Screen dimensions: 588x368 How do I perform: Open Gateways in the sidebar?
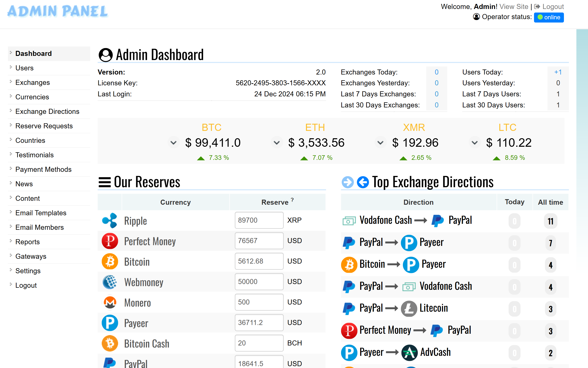pos(49,256)
